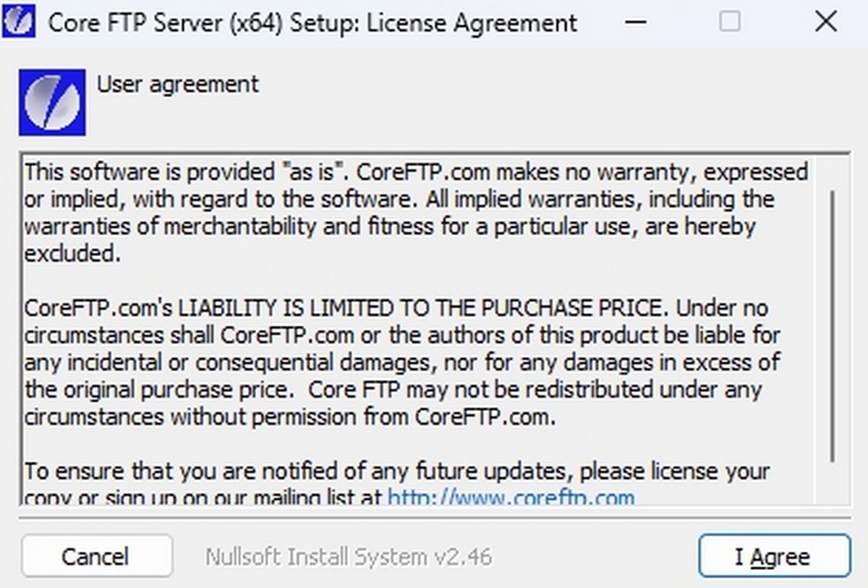Close the License Agreement setup window
Image resolution: width=868 pixels, height=588 pixels.
[x=825, y=22]
